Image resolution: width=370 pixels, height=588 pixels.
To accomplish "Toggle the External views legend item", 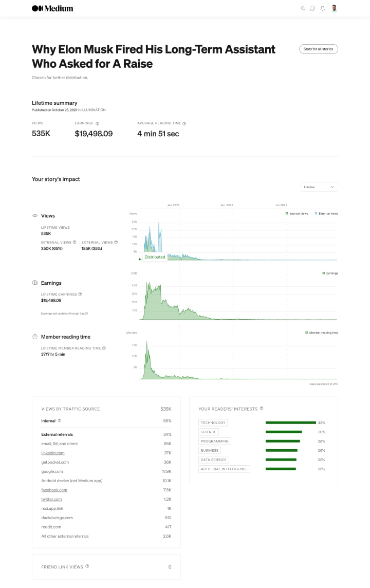I will (326, 213).
